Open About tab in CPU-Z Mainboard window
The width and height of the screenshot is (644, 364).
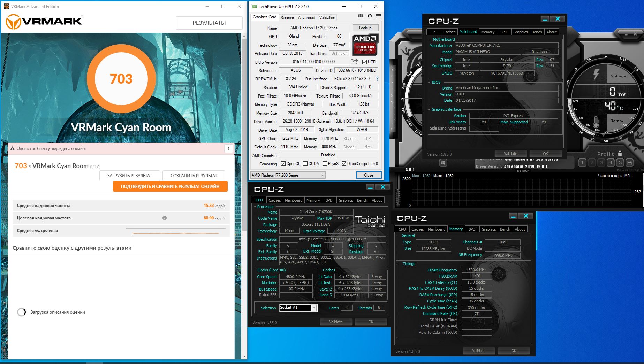click(552, 32)
